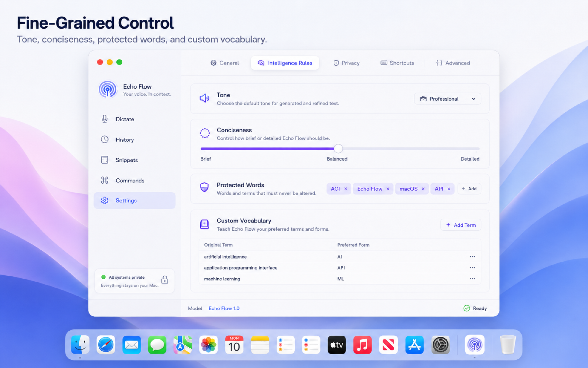The height and width of the screenshot is (368, 588).
Task: Click the green Ready checkmark icon
Action: [x=466, y=308]
